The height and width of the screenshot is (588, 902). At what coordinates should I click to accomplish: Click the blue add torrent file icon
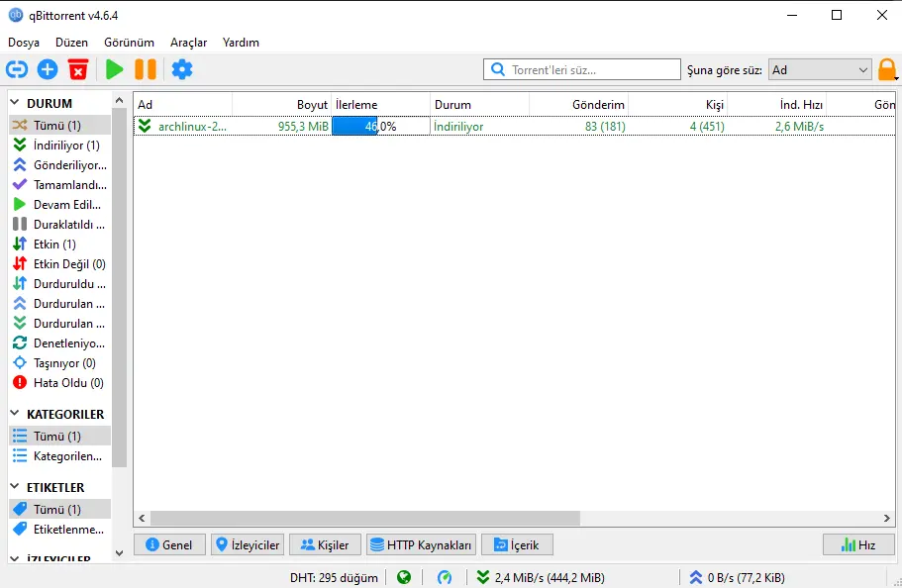[x=48, y=69]
